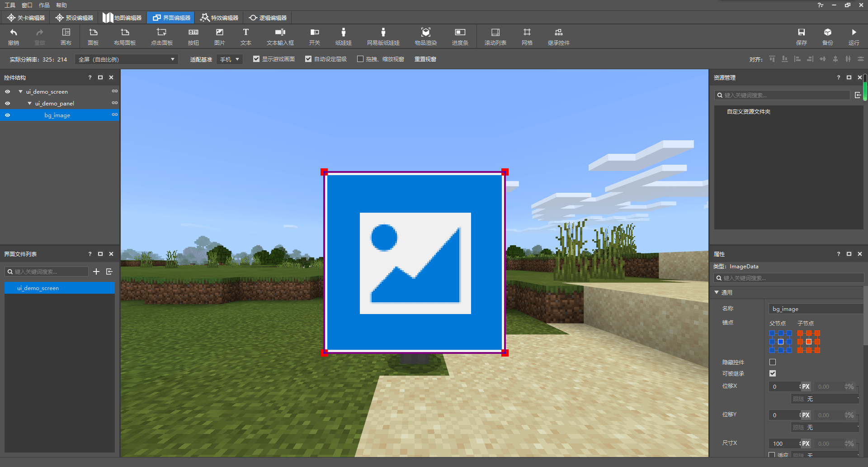Align selected controls to right edge

[810, 59]
